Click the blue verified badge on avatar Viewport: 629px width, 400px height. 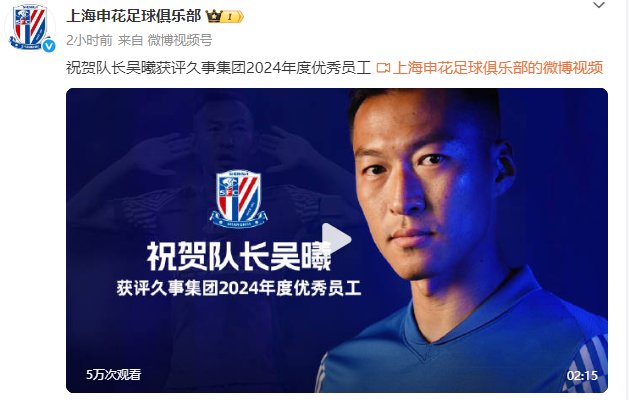(49, 46)
